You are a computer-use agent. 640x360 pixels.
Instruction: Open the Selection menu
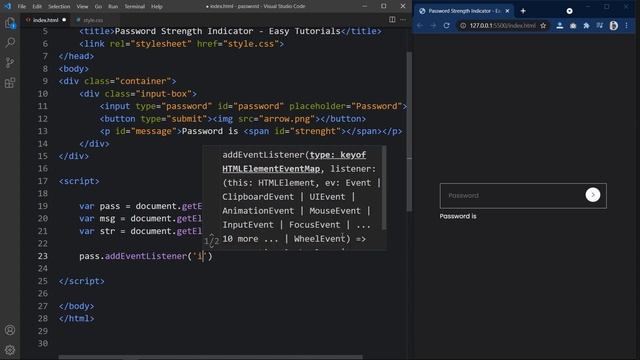59,7
